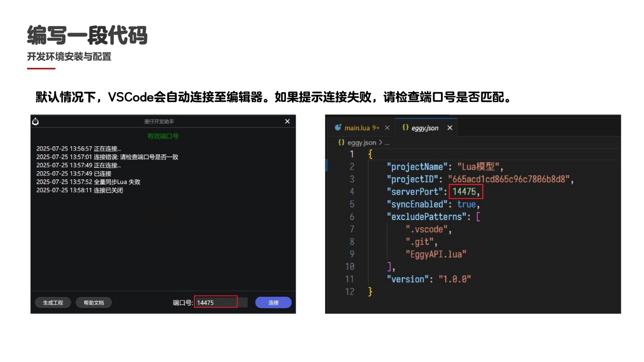Click the Eggy dev assistant logo icon

click(36, 122)
